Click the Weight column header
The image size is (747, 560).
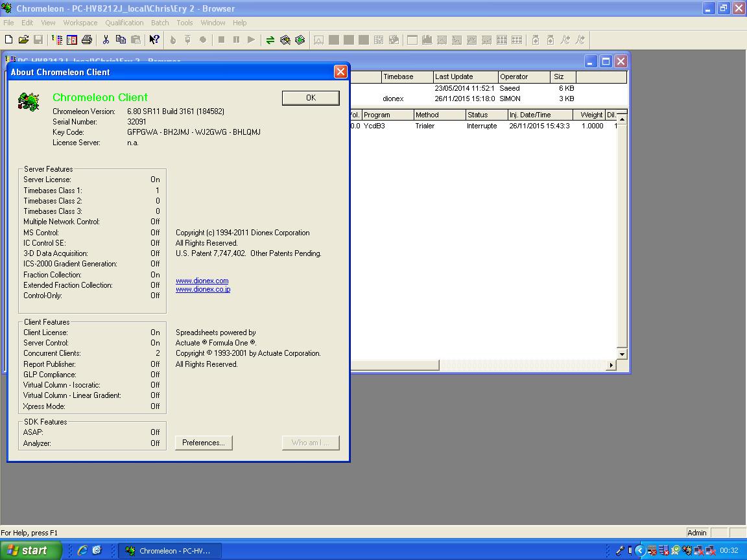[x=589, y=115]
